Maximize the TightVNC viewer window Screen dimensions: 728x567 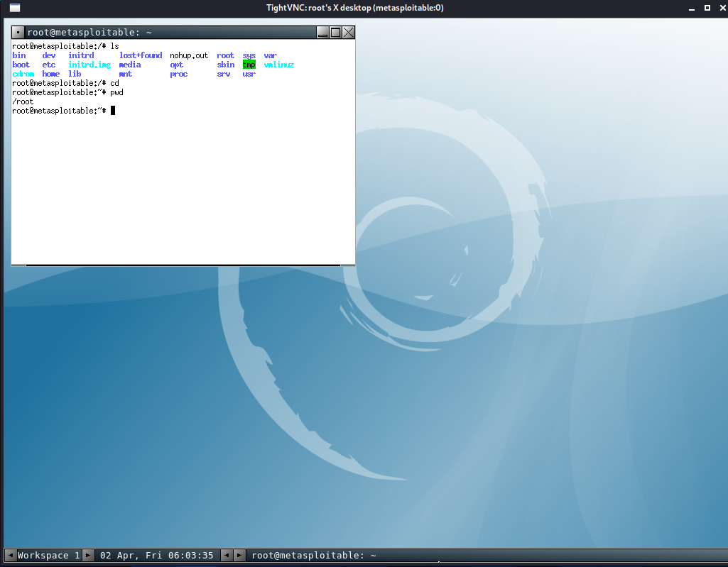click(707, 8)
